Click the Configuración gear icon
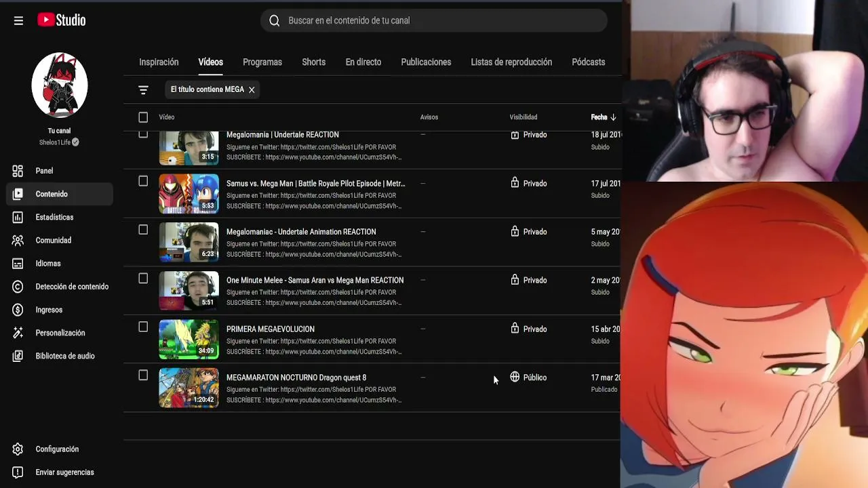This screenshot has width=868, height=488. pos(18,449)
